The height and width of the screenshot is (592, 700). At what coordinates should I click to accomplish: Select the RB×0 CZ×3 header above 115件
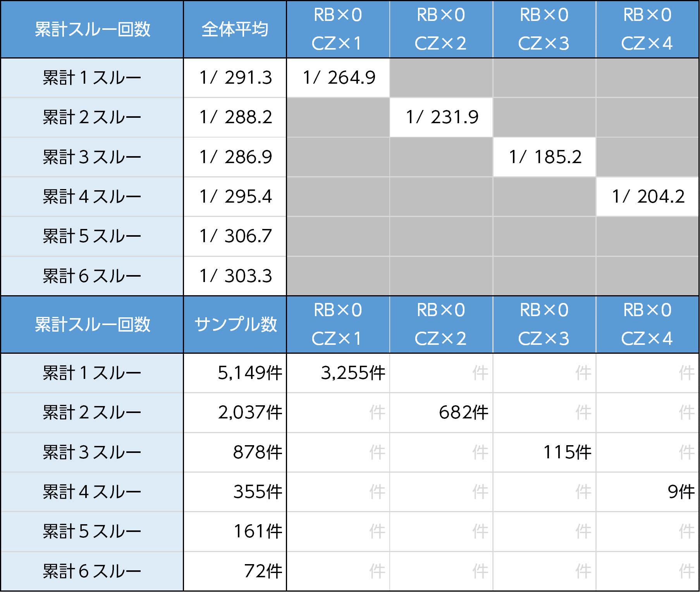[544, 325]
